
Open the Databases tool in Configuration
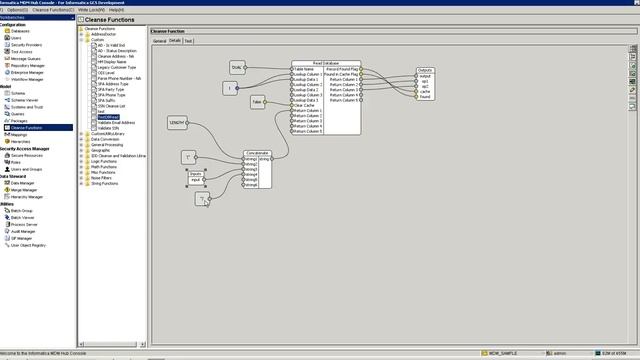click(20, 31)
